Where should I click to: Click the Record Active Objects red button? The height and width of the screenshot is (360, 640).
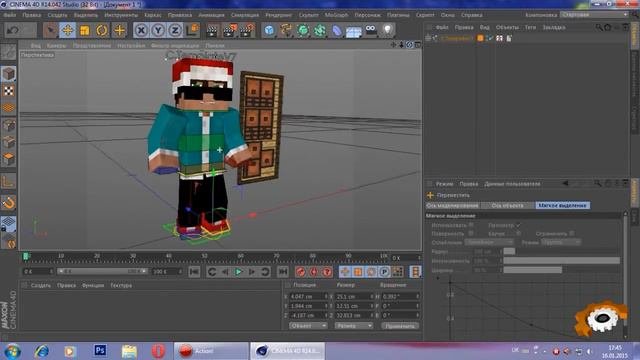click(x=300, y=272)
